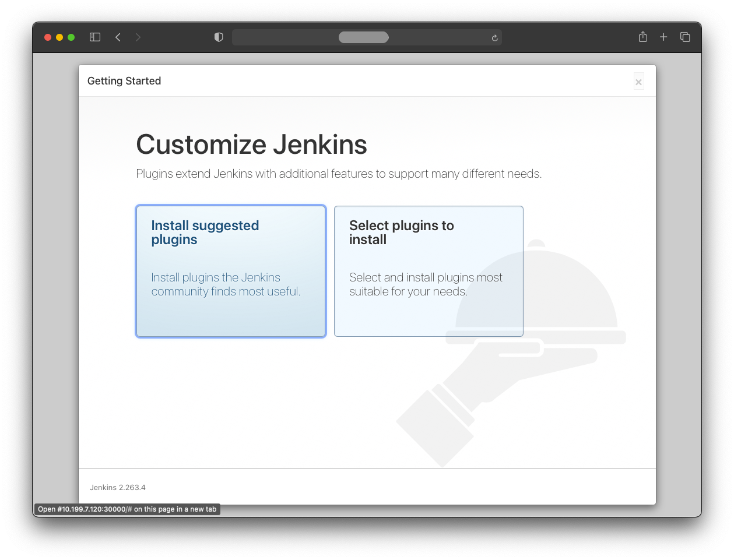
Task: Open the privacy report shield icon
Action: pos(219,37)
